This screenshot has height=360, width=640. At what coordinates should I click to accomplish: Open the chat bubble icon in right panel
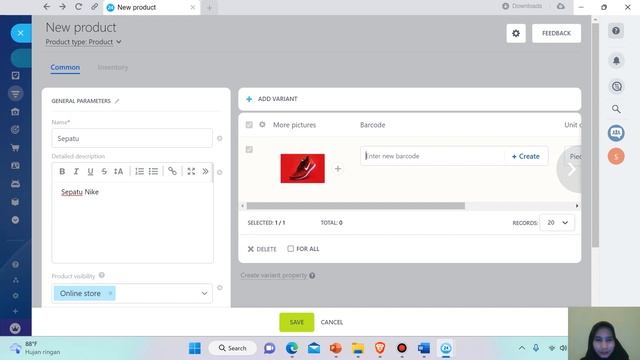point(616,86)
